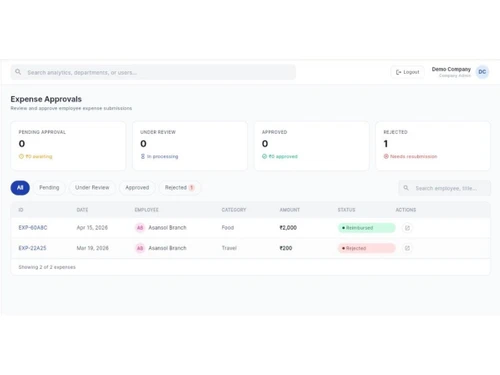Viewport: 500px width, 375px height.
Task: Show the Rejected expenses tab
Action: [x=179, y=188]
